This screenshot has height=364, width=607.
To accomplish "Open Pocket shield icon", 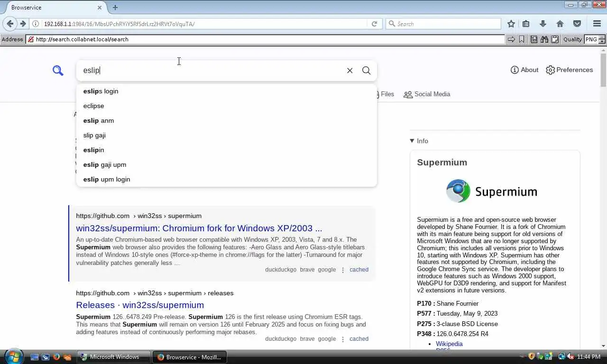I will (x=577, y=24).
